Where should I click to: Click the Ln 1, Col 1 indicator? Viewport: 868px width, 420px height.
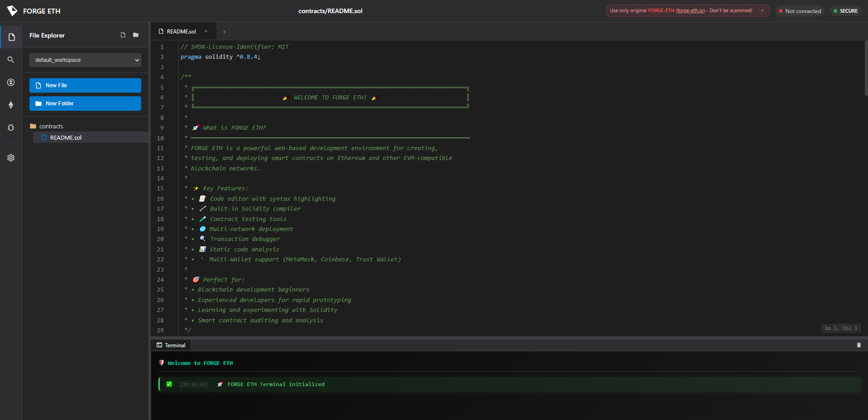(x=841, y=328)
